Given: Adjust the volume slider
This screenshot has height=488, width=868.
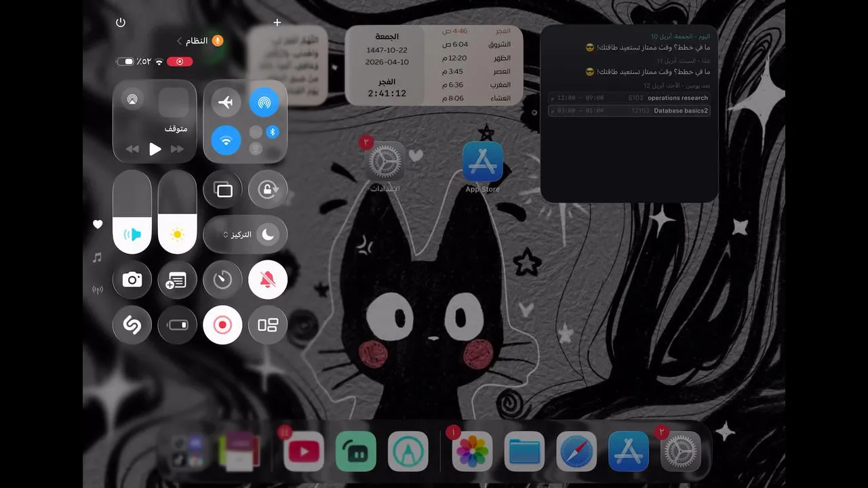Looking at the screenshot, I should pos(132,212).
